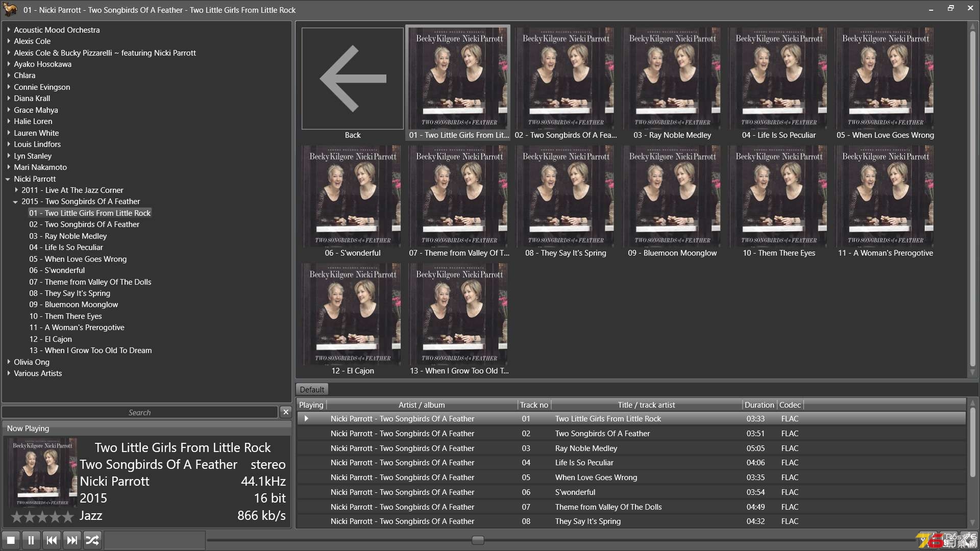Expand 2011 - Live At The Jazz Corner
This screenshot has width=980, height=551.
tap(16, 190)
